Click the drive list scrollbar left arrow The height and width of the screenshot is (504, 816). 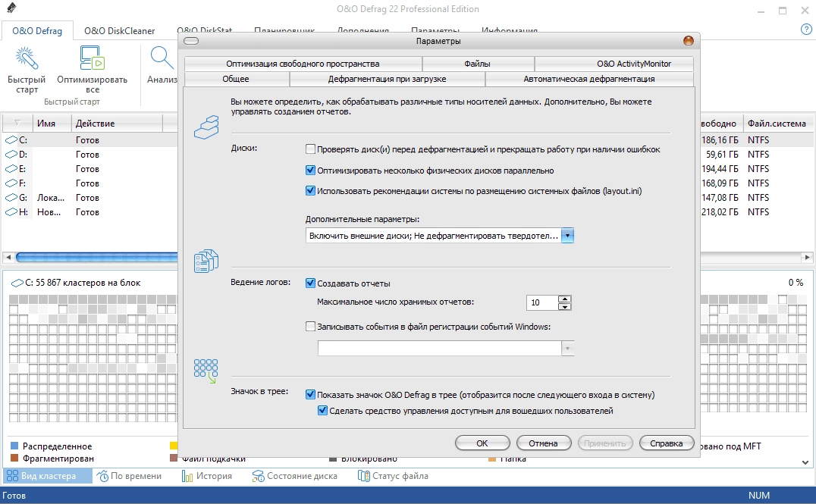[x=8, y=257]
